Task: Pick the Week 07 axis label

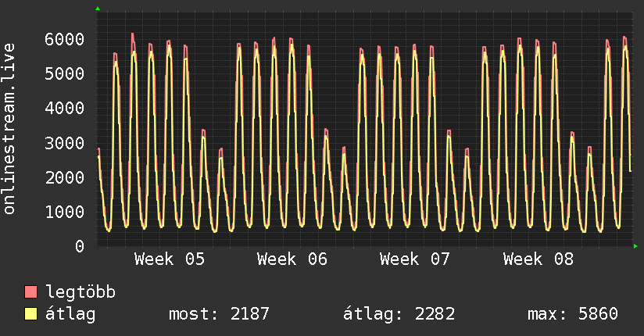Action: [415, 259]
